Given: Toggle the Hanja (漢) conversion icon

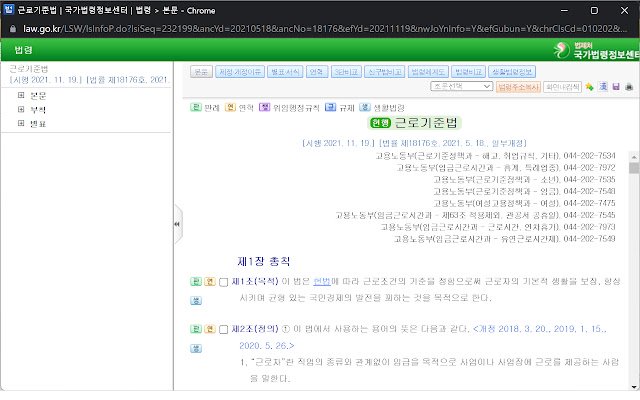Looking at the screenshot, I should (x=603, y=87).
